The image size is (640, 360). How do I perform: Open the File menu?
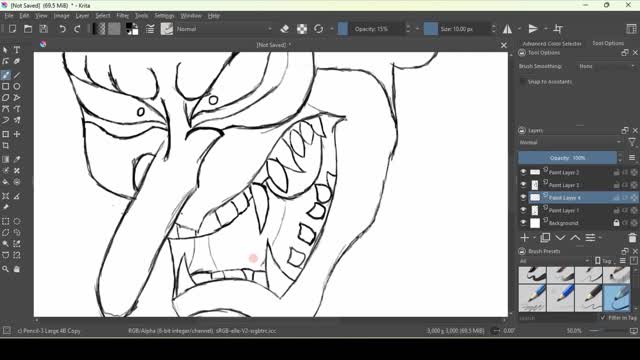[x=9, y=16]
